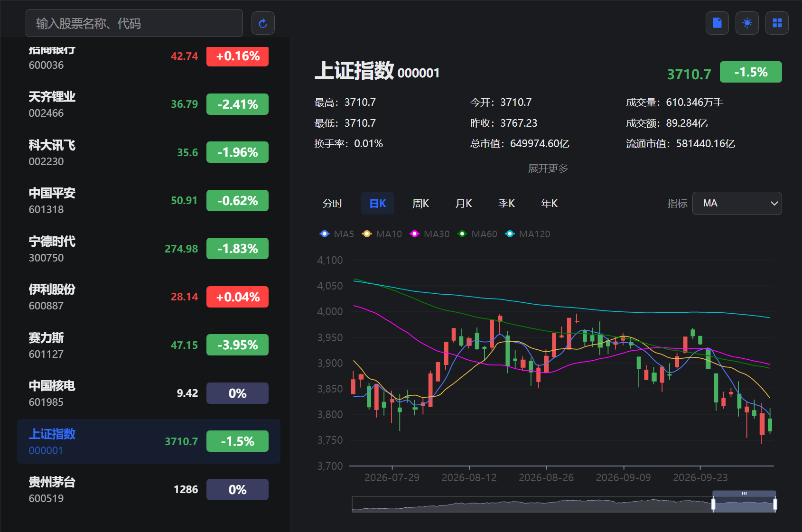Switch to the 周K chart tab
Viewport: 802px width, 532px height.
[x=420, y=204]
